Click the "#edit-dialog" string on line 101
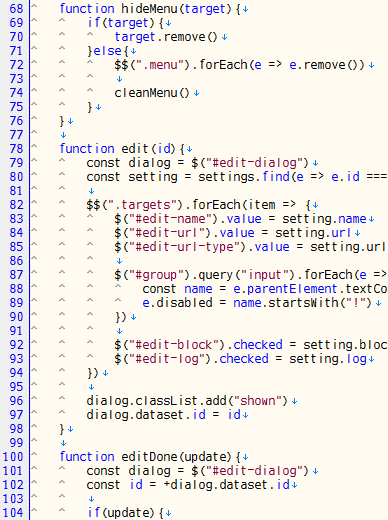 coord(253,471)
